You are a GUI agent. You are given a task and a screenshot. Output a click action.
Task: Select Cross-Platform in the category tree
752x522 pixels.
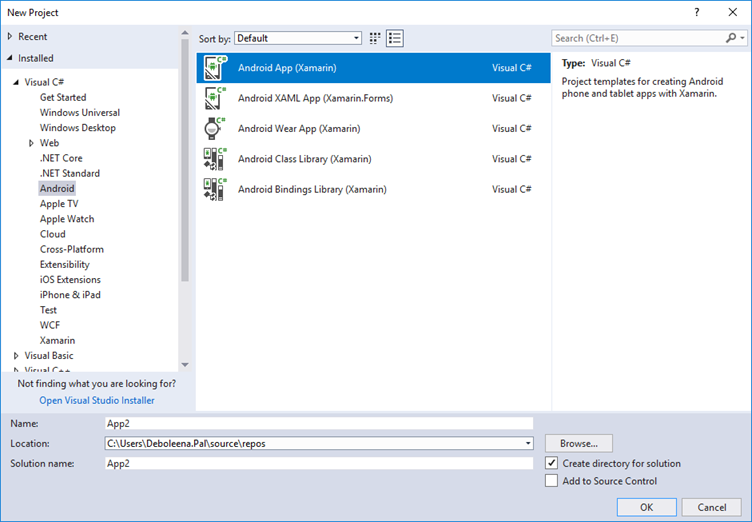71,249
